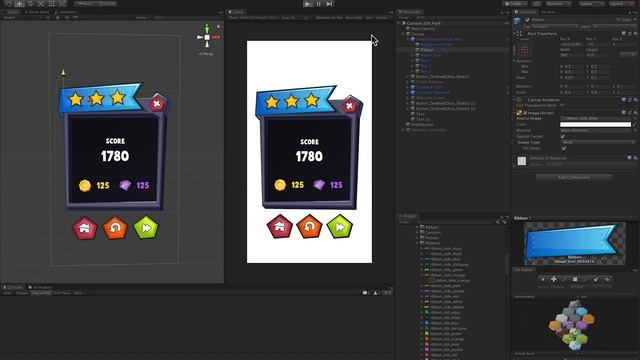Switch to the Services tab
Image resolution: width=640 pixels, height=360 pixels.
pos(548,12)
